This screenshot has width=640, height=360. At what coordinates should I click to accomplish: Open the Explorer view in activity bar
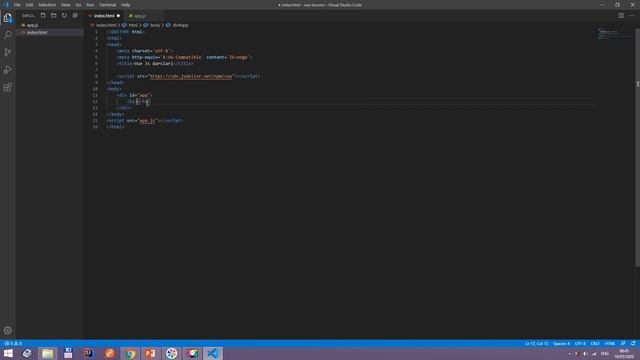click(x=8, y=18)
